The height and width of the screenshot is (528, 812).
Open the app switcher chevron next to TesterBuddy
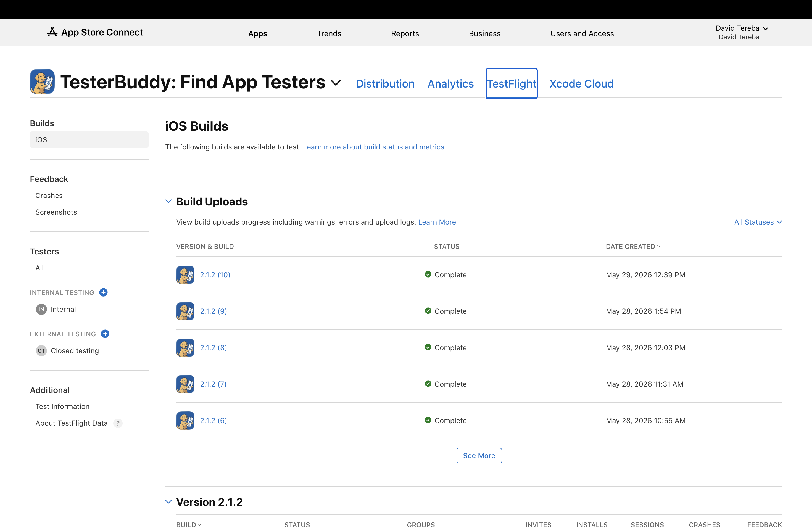tap(336, 83)
